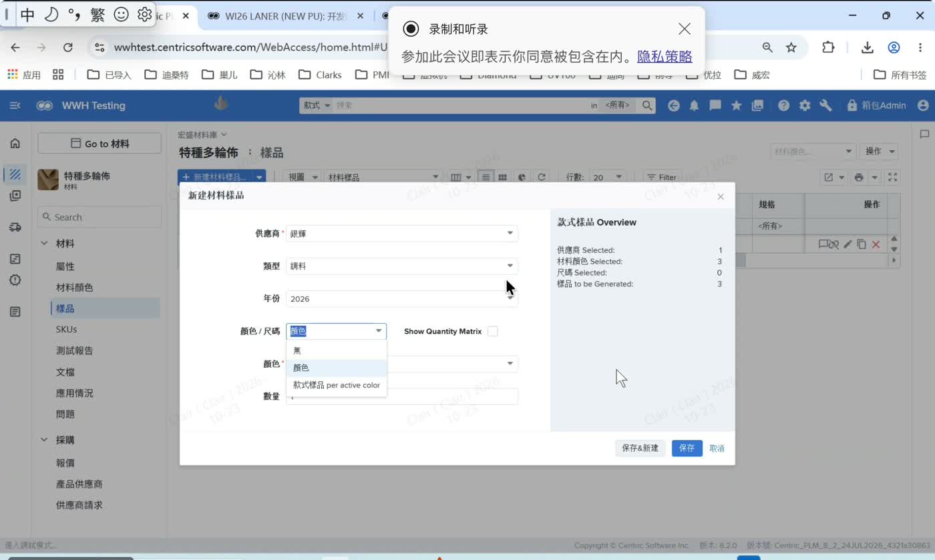Click the pencil edit icon in table row
The image size is (935, 560).
(x=848, y=244)
